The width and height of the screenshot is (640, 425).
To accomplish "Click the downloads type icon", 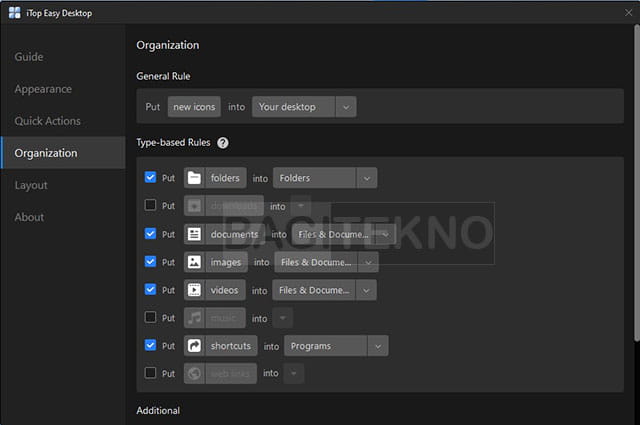I will point(194,206).
